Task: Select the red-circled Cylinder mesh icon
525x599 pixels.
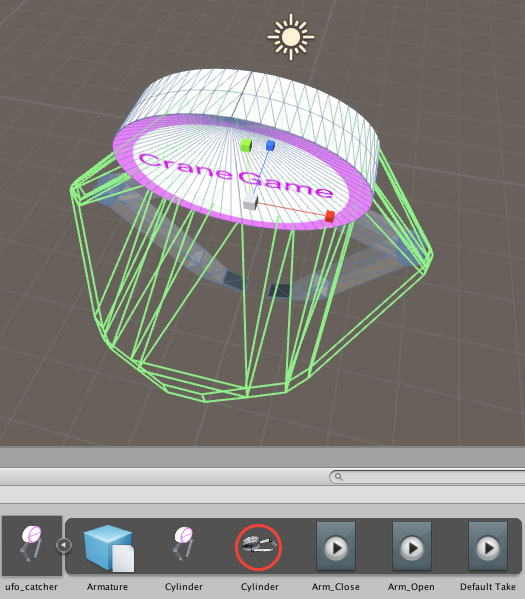Action: pos(258,547)
